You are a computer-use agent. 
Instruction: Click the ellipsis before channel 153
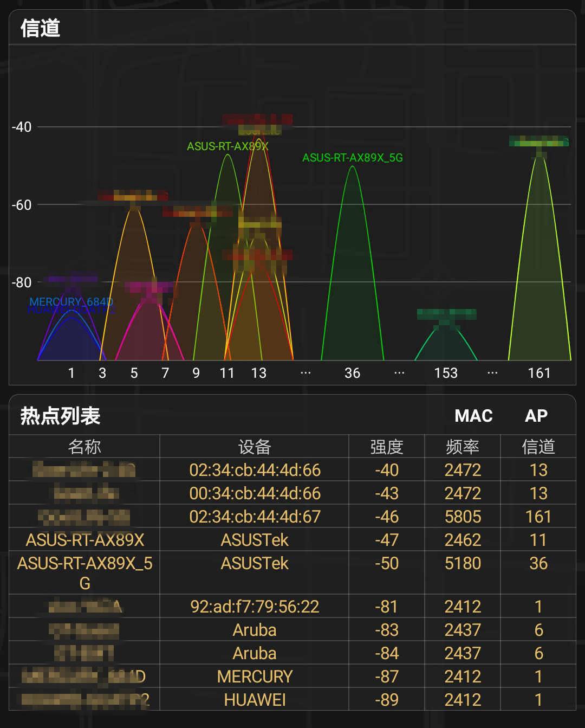tap(399, 372)
